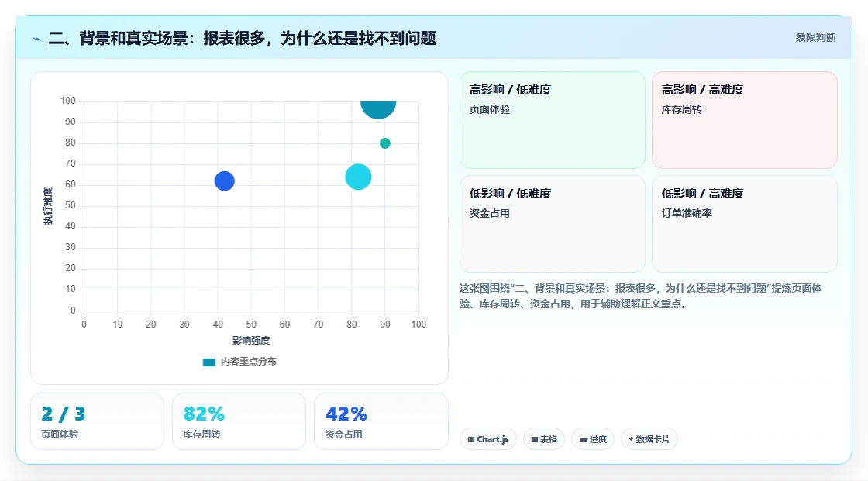Select the cyan bubble near 82 impact
Screen dimensions: 868x481
[358, 177]
